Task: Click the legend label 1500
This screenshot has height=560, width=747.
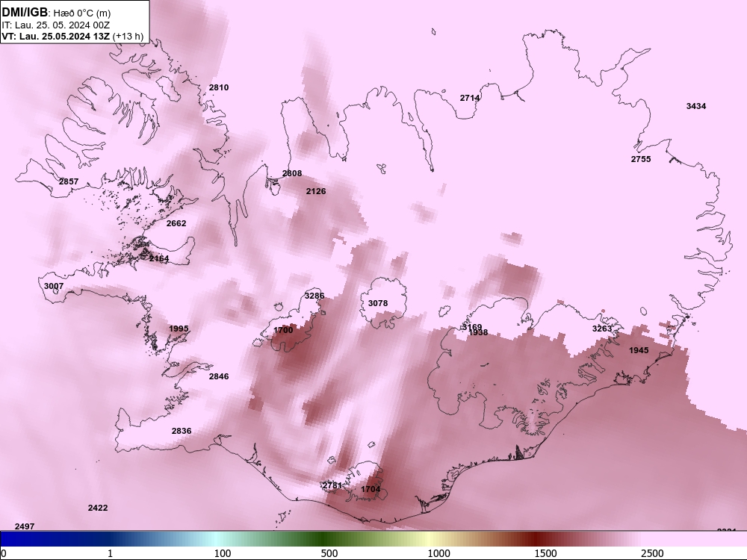Action: pyautogui.click(x=545, y=553)
